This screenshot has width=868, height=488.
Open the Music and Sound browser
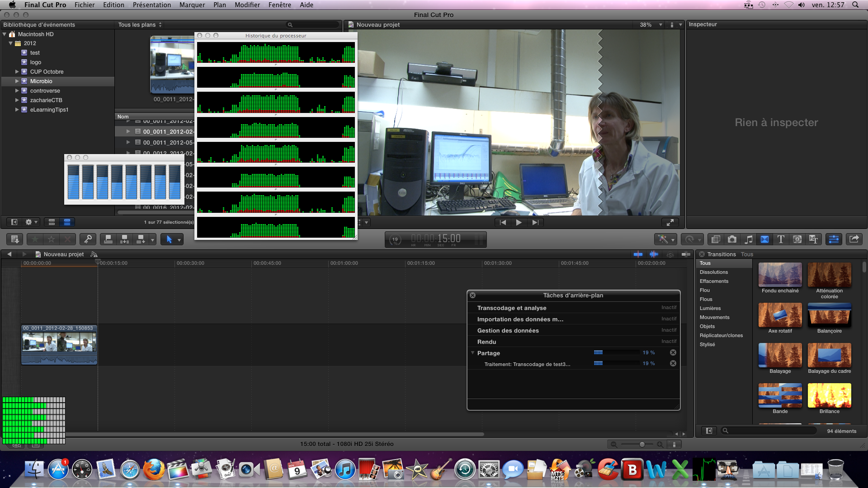pos(749,239)
